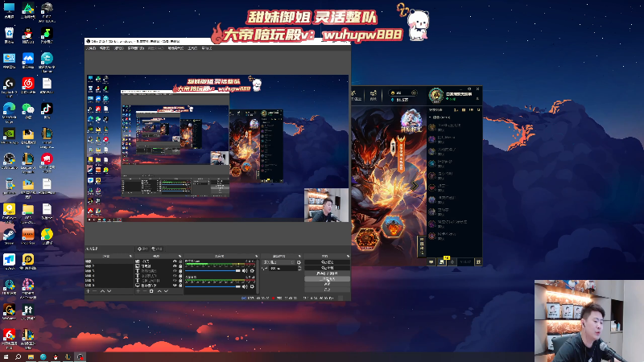The width and height of the screenshot is (644, 362).
Task: Open missions icon with yellow badge in League
Action: pos(442,261)
